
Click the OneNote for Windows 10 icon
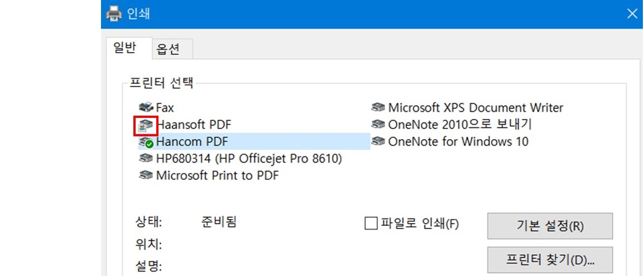[378, 141]
